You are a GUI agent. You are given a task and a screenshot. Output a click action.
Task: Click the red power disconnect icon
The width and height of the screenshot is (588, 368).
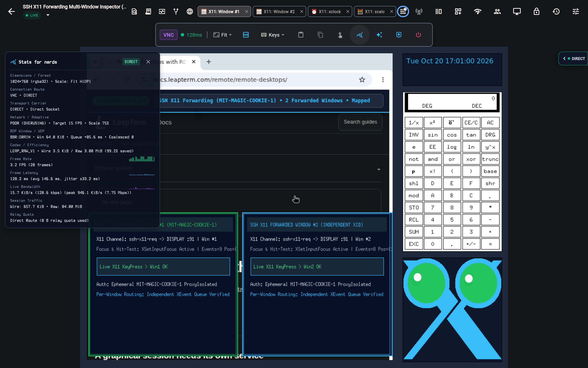tap(418, 35)
